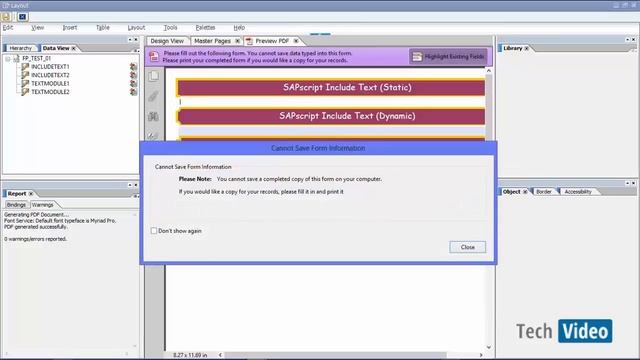Close the Data View tab

click(74, 48)
